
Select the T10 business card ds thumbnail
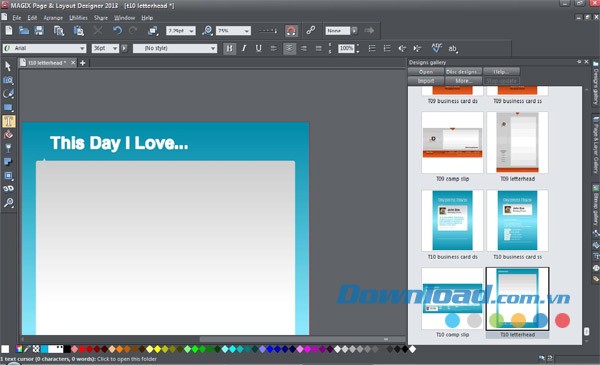click(x=452, y=220)
